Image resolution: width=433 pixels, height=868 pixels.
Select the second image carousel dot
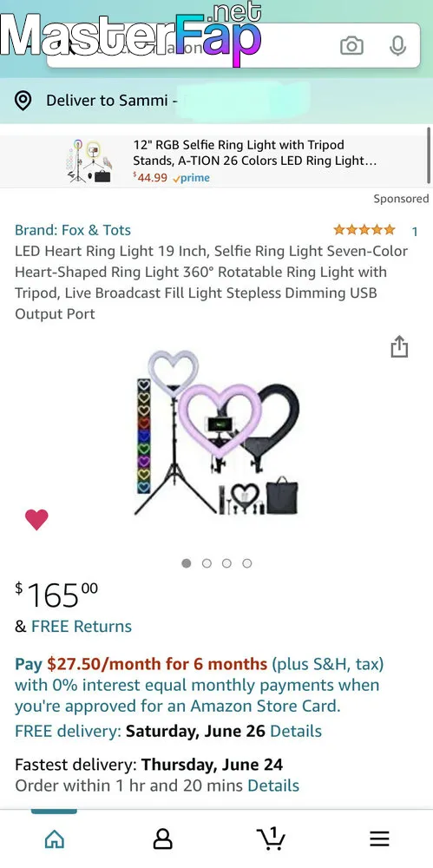point(207,563)
